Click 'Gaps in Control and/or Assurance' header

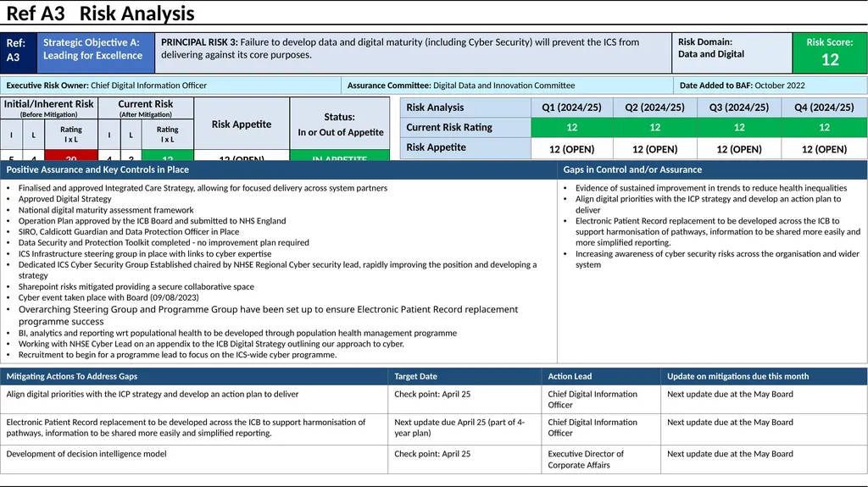click(x=712, y=170)
